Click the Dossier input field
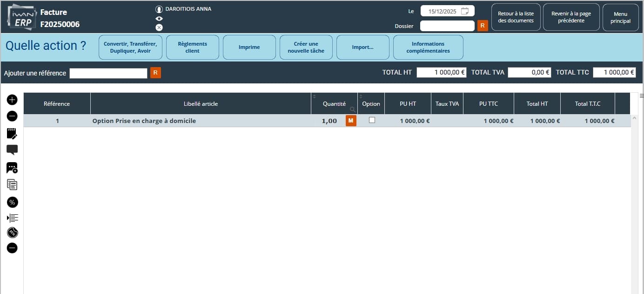Image resolution: width=644 pixels, height=294 pixels. (447, 26)
